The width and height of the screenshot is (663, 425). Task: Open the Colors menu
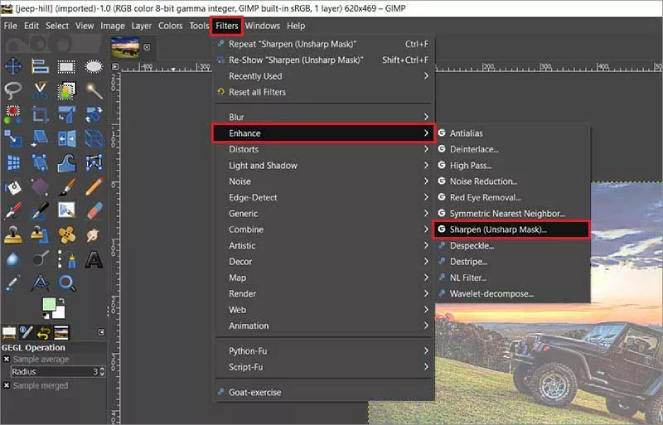coord(173,25)
